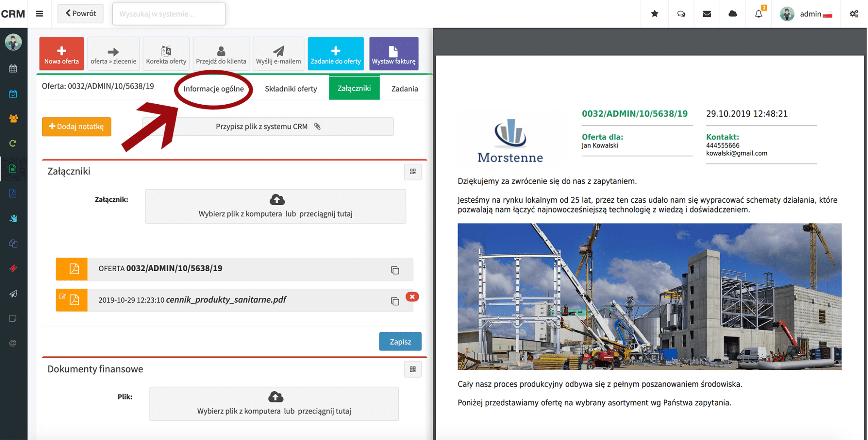Convert using oferta » zlecenie button
Viewport: 868px width, 440px height.
point(113,53)
